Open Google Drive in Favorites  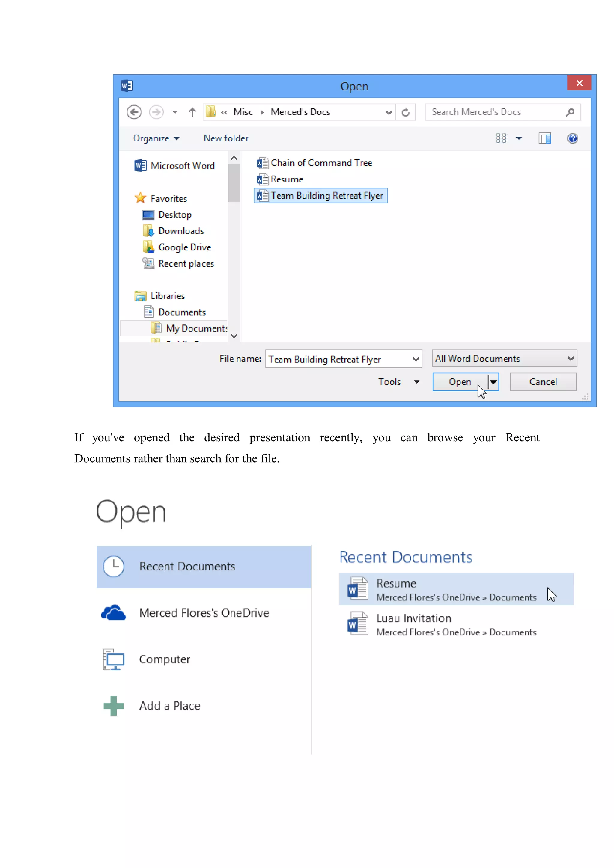(177, 247)
